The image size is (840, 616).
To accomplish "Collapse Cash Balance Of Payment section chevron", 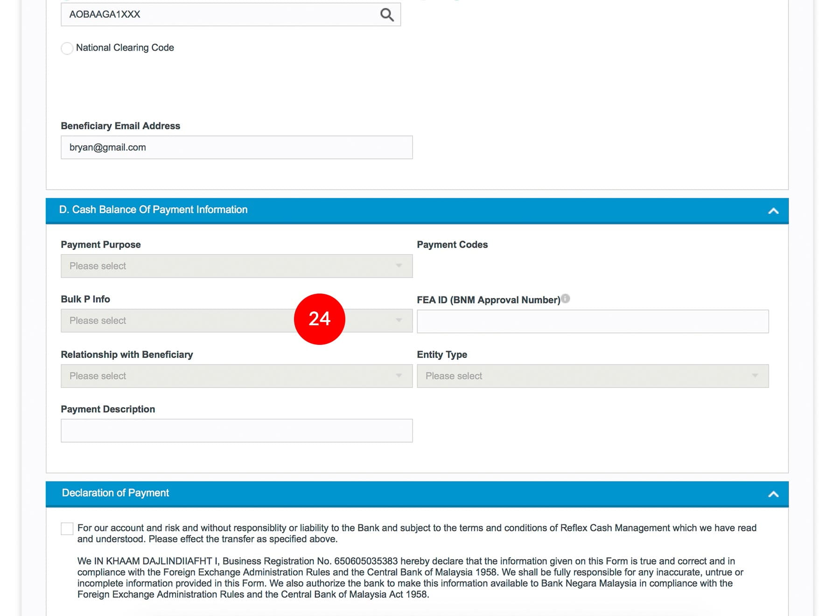I will (x=773, y=211).
